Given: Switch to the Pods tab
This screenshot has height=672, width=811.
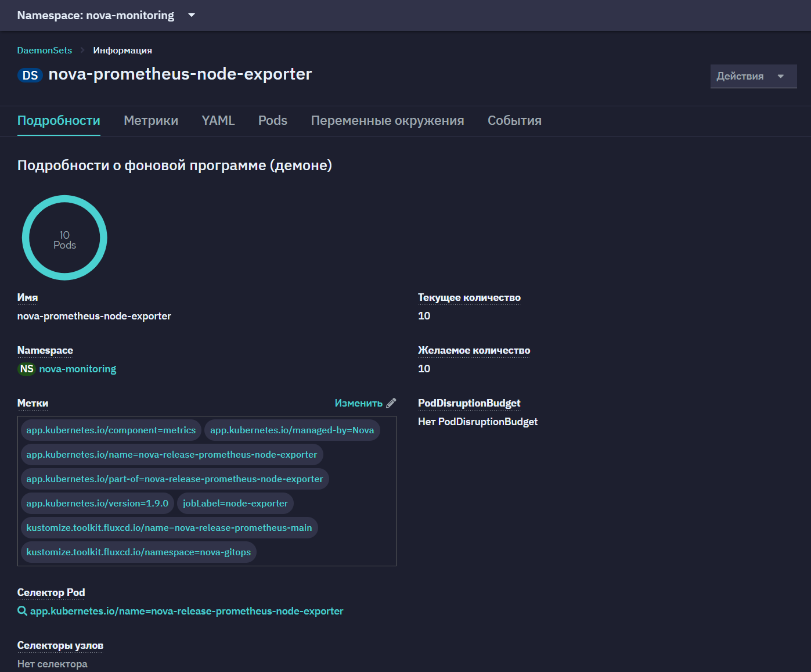Looking at the screenshot, I should [x=273, y=120].
